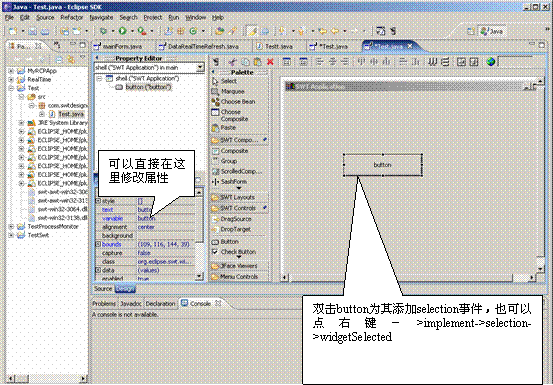553x385 pixels.
Task: Click the scissors Cut icon
Action: click(232, 62)
